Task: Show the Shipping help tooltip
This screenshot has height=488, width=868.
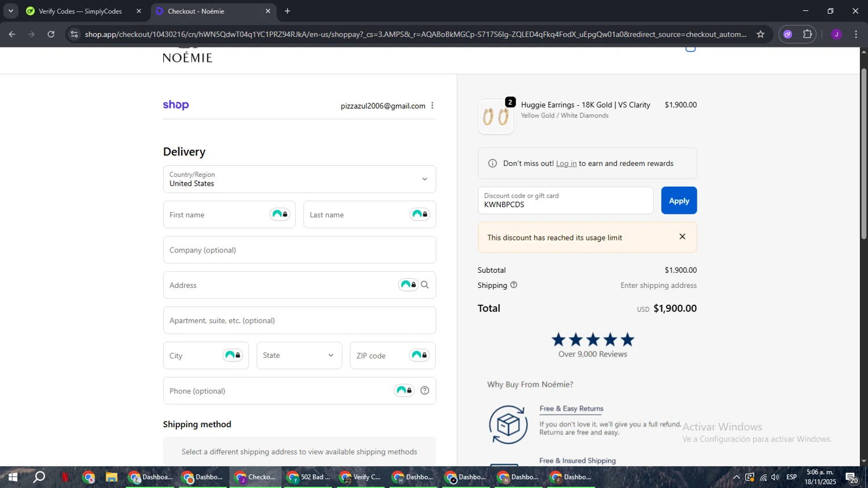Action: coord(514,285)
